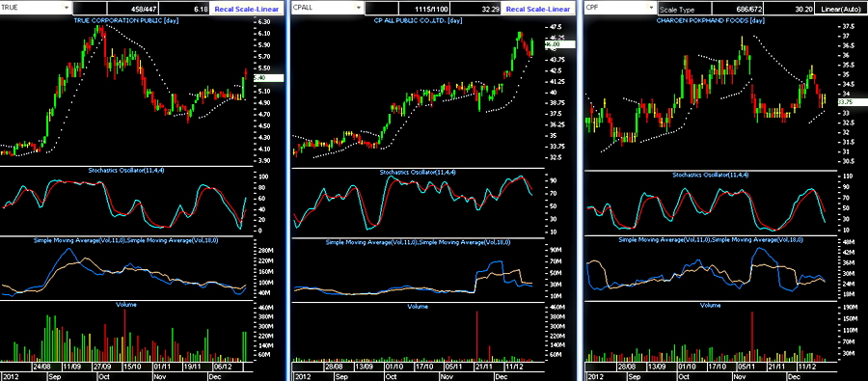Click Recal Scale-Linear on CPALL chart
This screenshot has width=868, height=381.
540,10
